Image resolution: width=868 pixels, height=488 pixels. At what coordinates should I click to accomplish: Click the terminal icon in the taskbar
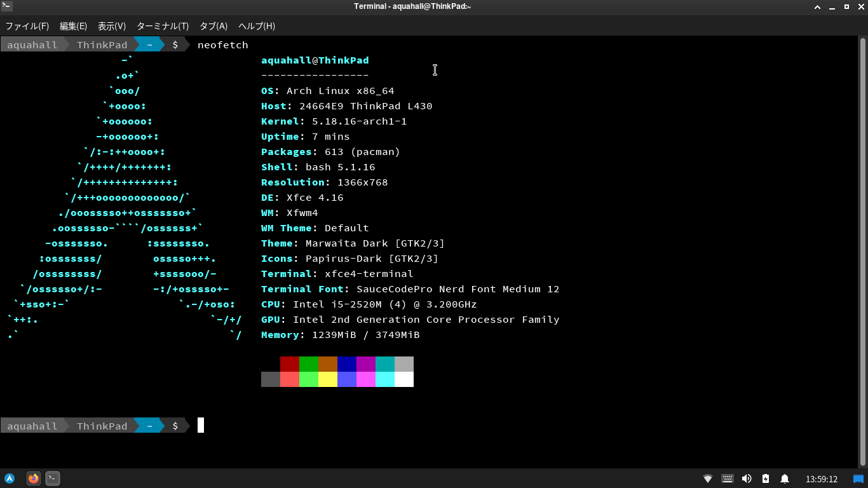tap(53, 478)
